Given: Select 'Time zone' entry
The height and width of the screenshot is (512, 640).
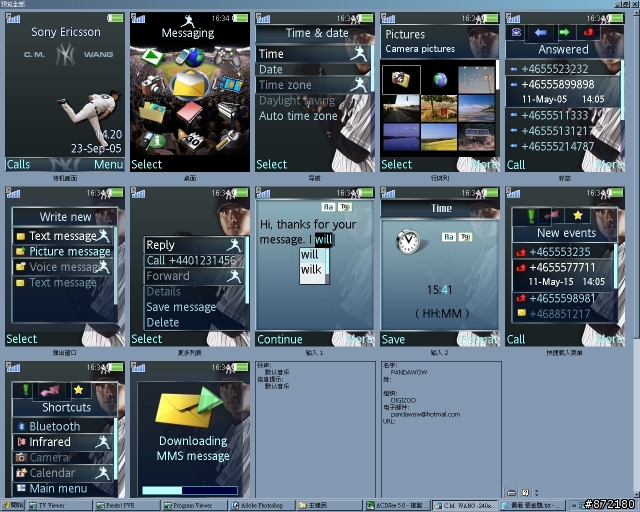Looking at the screenshot, I should coord(313,85).
